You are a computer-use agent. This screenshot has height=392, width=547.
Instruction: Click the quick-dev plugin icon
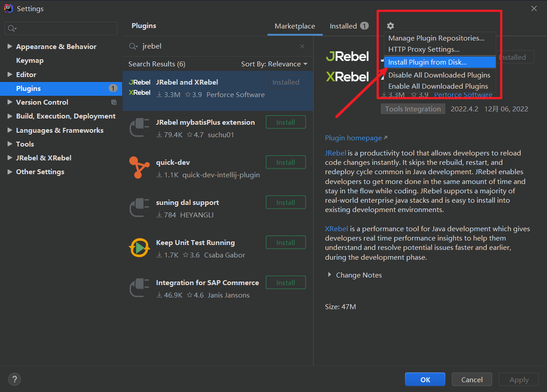140,167
